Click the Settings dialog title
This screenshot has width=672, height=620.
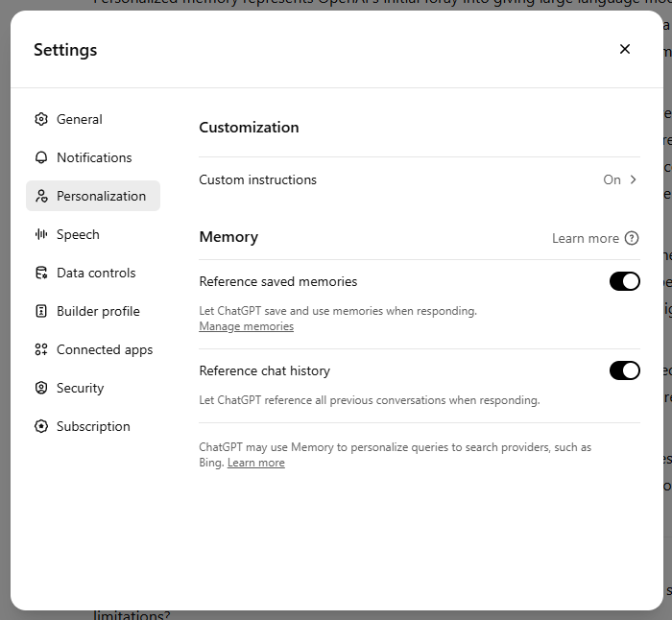tap(65, 50)
